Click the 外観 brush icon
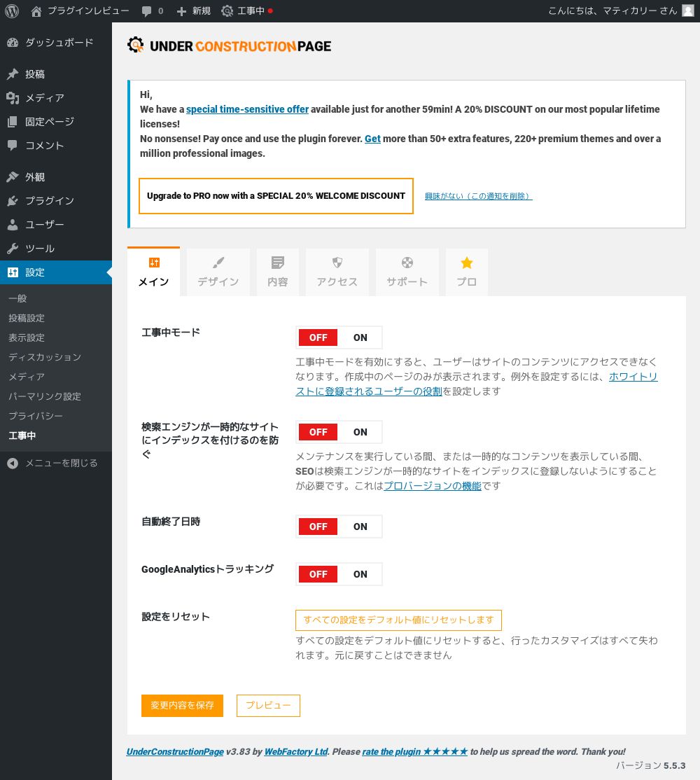Image resolution: width=700 pixels, height=780 pixels. pos(13,177)
